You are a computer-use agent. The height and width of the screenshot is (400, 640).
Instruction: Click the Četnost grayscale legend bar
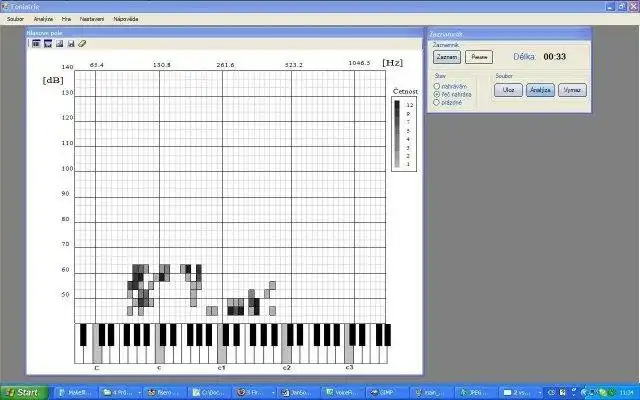(397, 134)
